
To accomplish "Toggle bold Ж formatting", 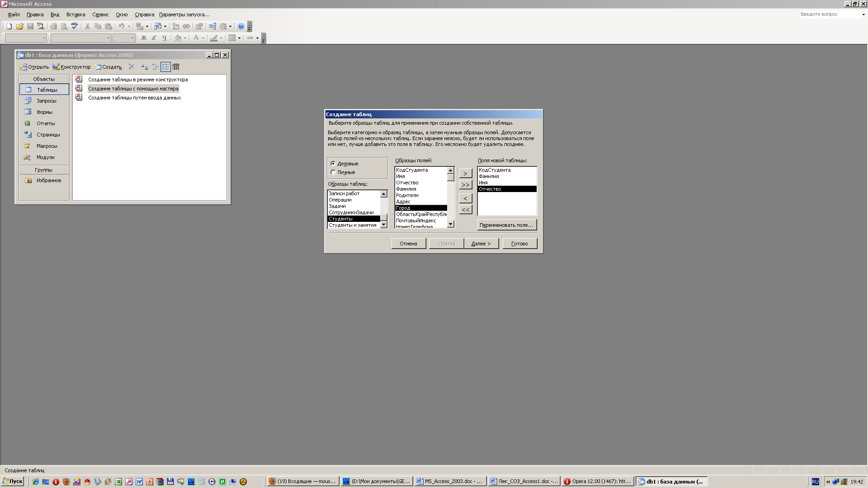I will pyautogui.click(x=144, y=38).
